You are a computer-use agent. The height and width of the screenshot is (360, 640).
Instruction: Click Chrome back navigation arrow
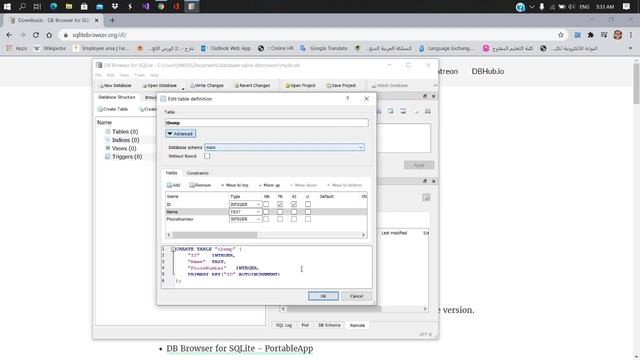tap(9, 35)
